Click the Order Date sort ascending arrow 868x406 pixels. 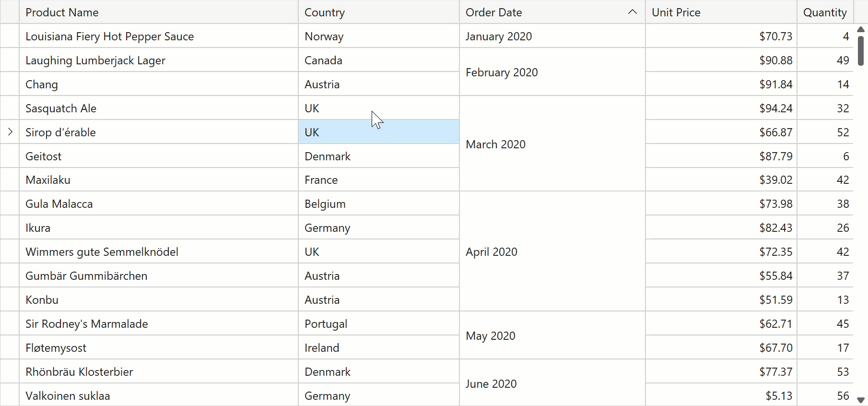click(633, 12)
